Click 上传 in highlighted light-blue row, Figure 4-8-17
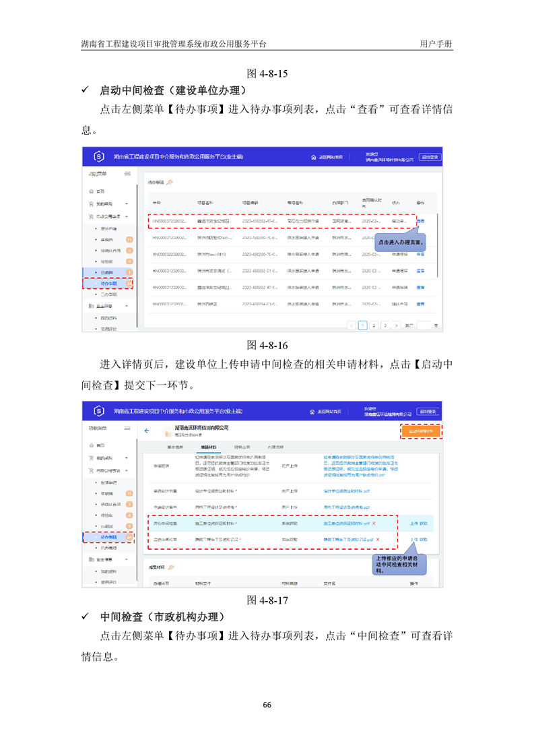534x756 pixels. 414,524
